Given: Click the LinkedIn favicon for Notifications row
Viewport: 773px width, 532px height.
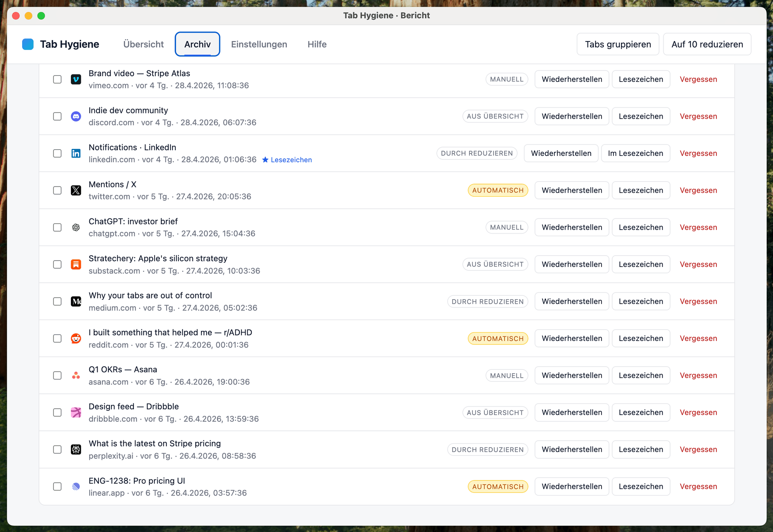Looking at the screenshot, I should 76,153.
